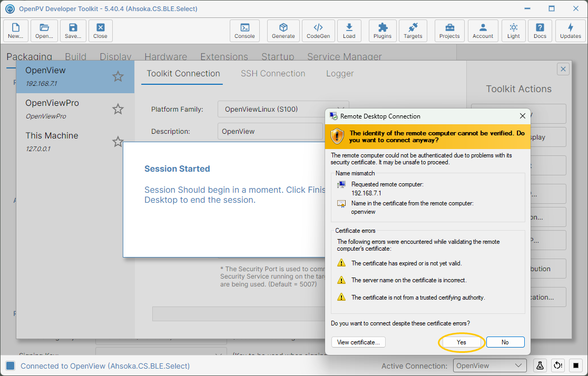Close the targets panel with X
This screenshot has height=376, width=588.
pos(563,69)
